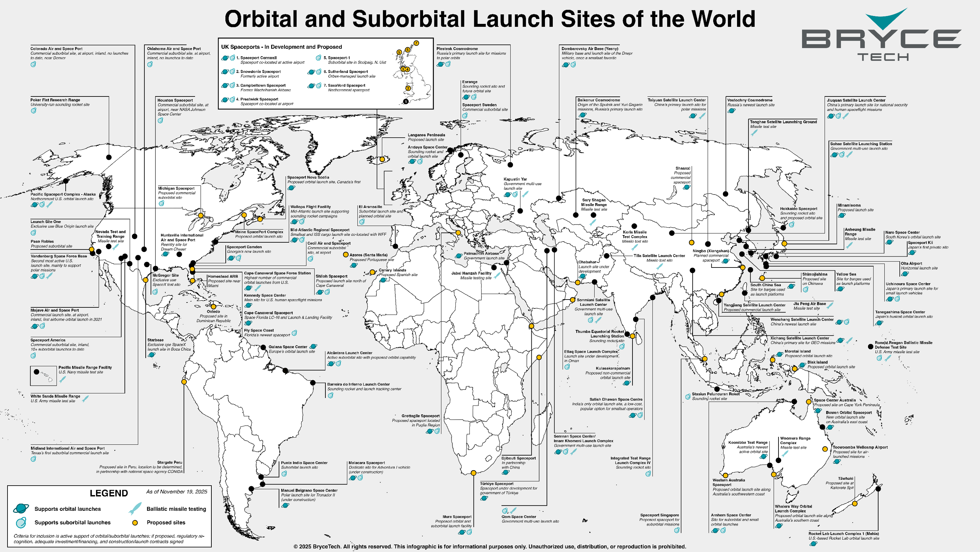Click the legend's suborbital launches icon
The image size is (980, 552).
(x=21, y=522)
